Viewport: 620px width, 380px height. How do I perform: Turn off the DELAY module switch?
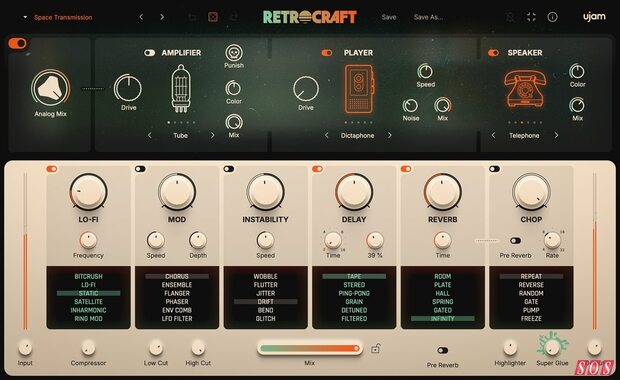[x=318, y=169]
